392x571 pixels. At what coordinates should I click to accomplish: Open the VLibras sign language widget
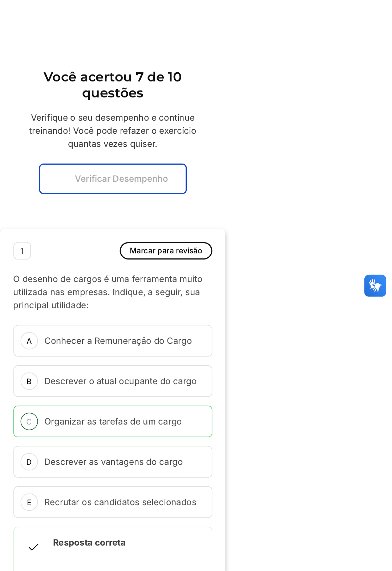point(375,286)
